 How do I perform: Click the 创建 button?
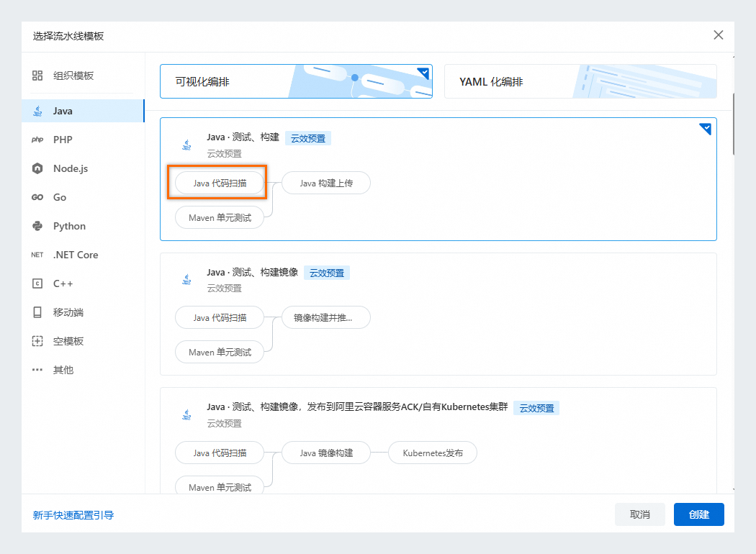click(x=698, y=514)
